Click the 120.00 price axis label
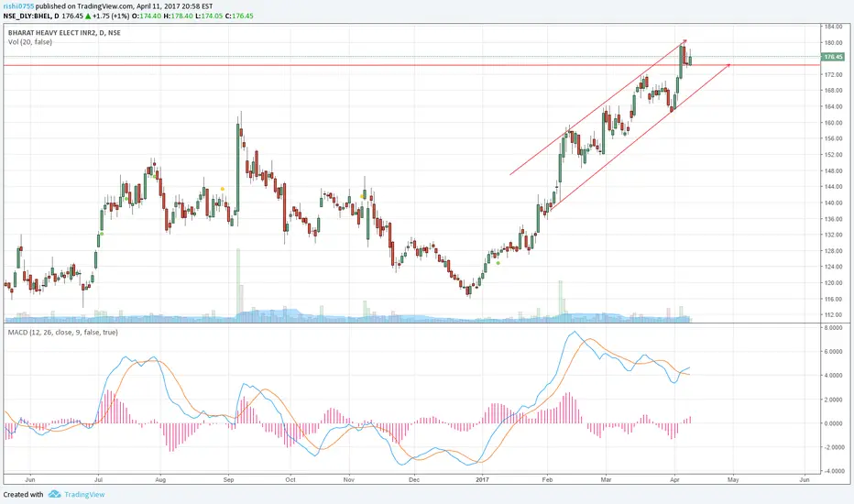 point(834,283)
